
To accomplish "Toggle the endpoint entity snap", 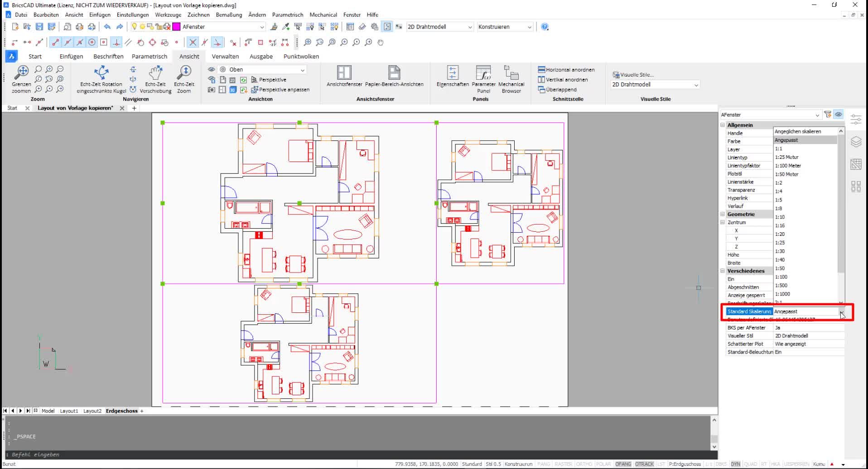I will (55, 42).
